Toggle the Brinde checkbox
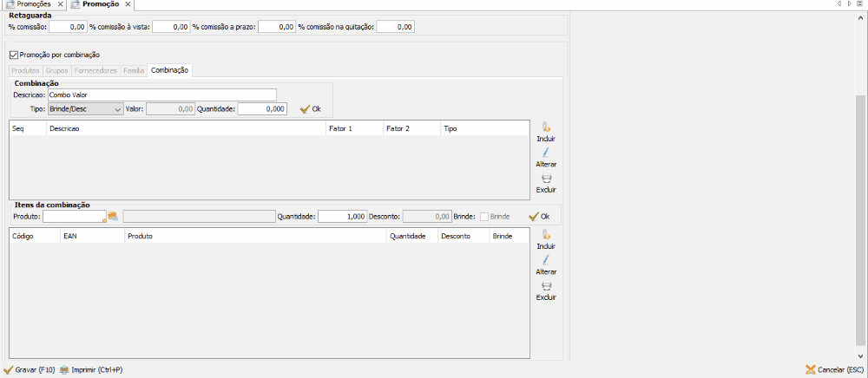Viewport: 868px width, 378px height. click(x=484, y=216)
